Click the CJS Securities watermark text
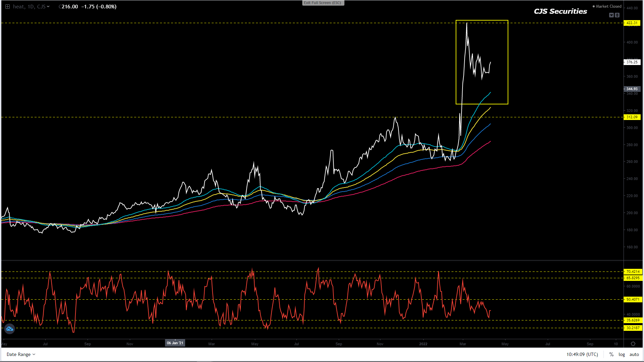This screenshot has height=362, width=644. click(560, 11)
